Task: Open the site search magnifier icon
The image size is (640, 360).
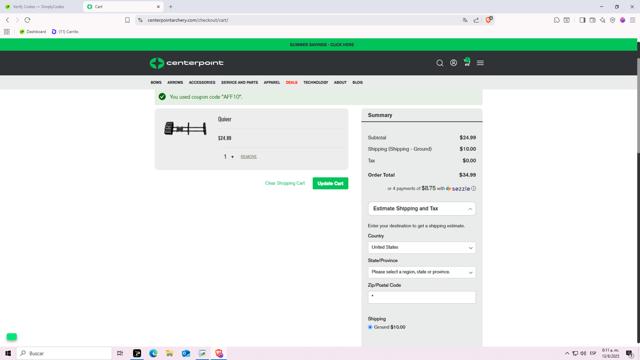Action: (440, 63)
